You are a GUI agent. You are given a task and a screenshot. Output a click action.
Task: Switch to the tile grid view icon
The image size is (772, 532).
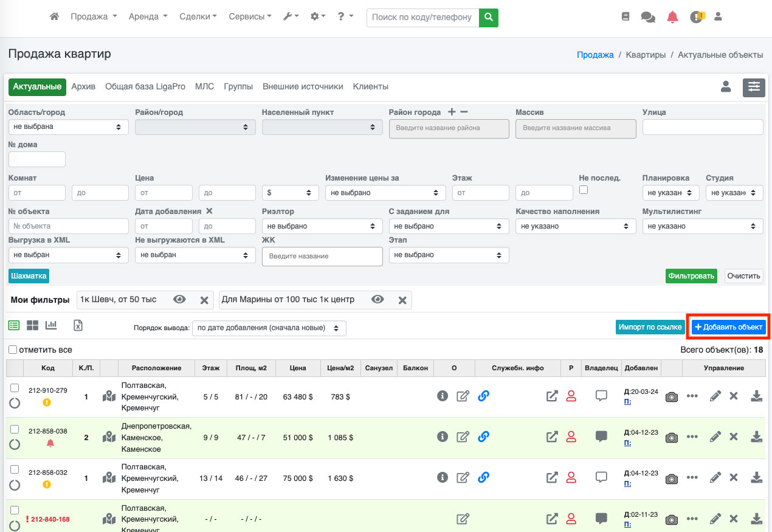coord(32,325)
